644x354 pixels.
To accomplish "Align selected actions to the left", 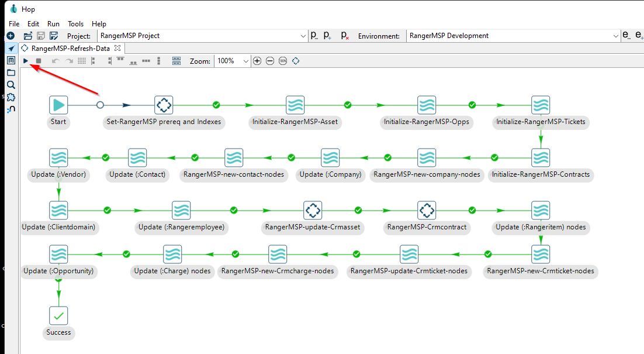I will [94, 61].
